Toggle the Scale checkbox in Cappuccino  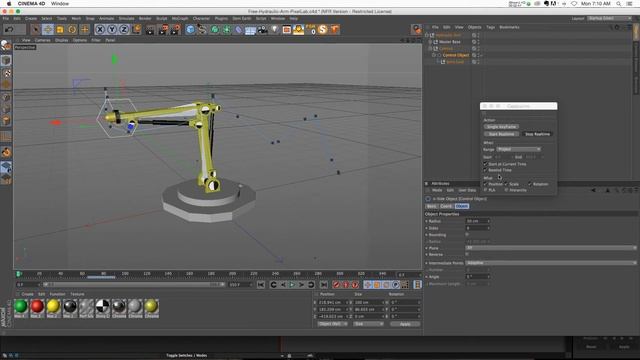click(506, 184)
